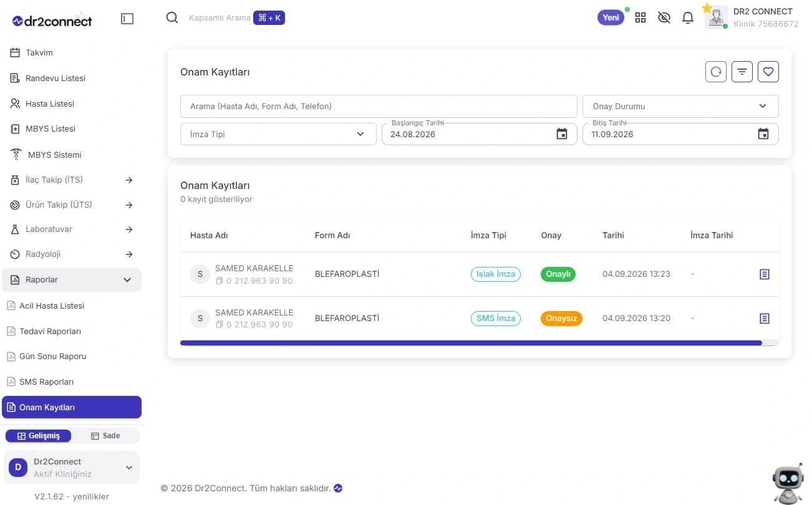Copy phone number in Islak İmza row

pos(219,281)
